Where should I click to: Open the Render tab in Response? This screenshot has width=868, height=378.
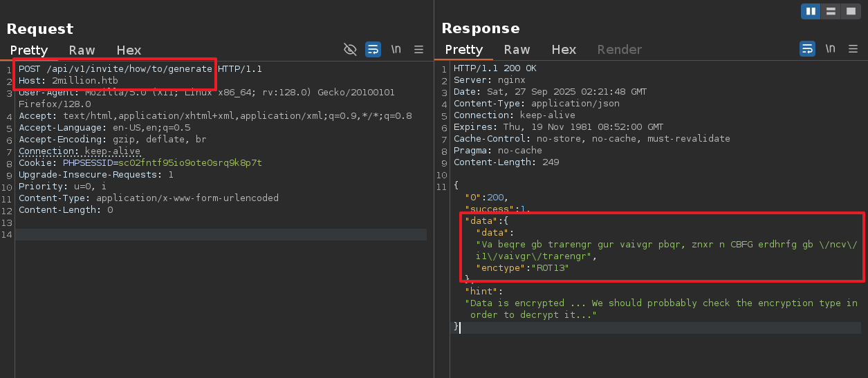point(619,50)
